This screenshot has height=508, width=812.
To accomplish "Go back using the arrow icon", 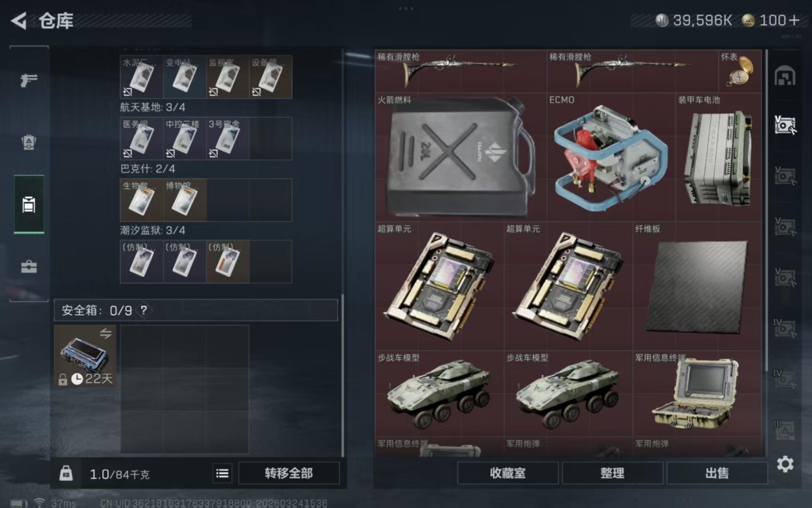I will coord(19,21).
